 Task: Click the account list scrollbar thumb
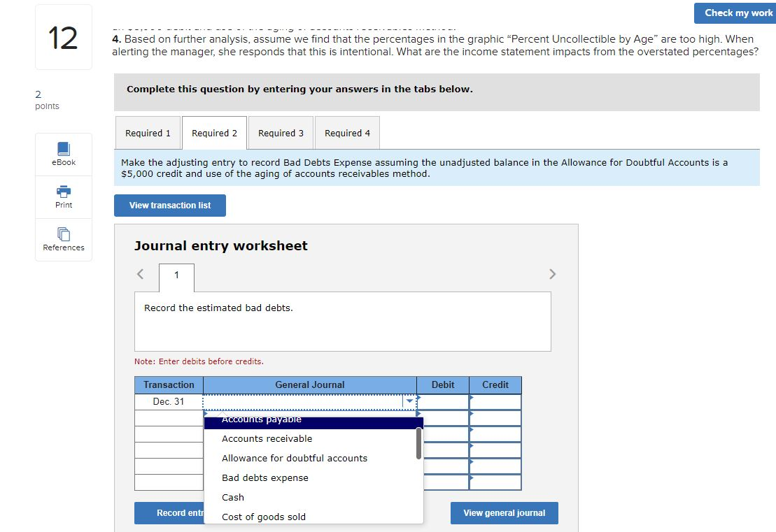[418, 443]
